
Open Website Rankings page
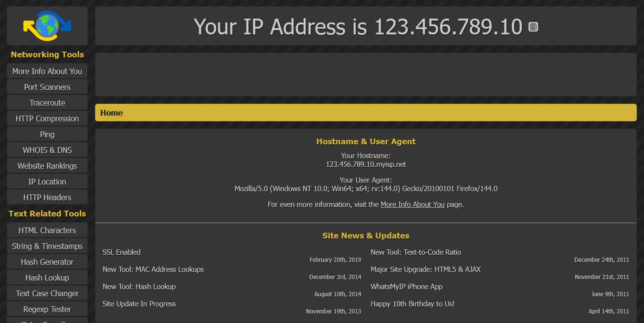pos(47,166)
